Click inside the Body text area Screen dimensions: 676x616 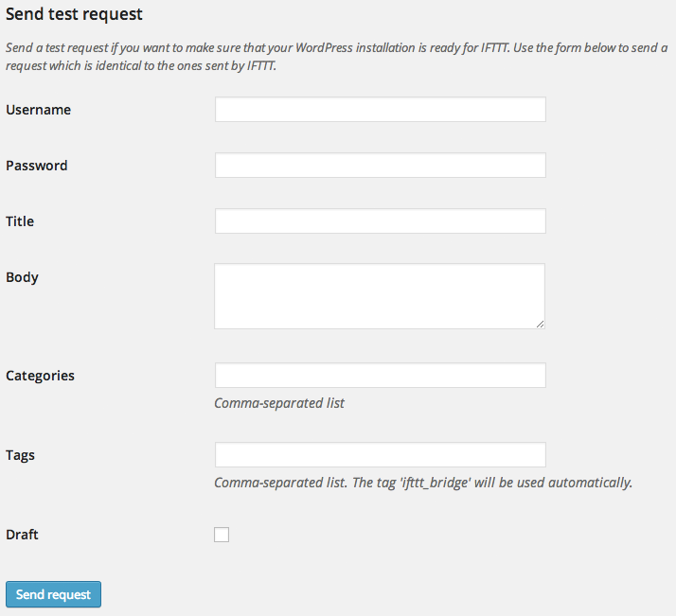[x=379, y=295]
